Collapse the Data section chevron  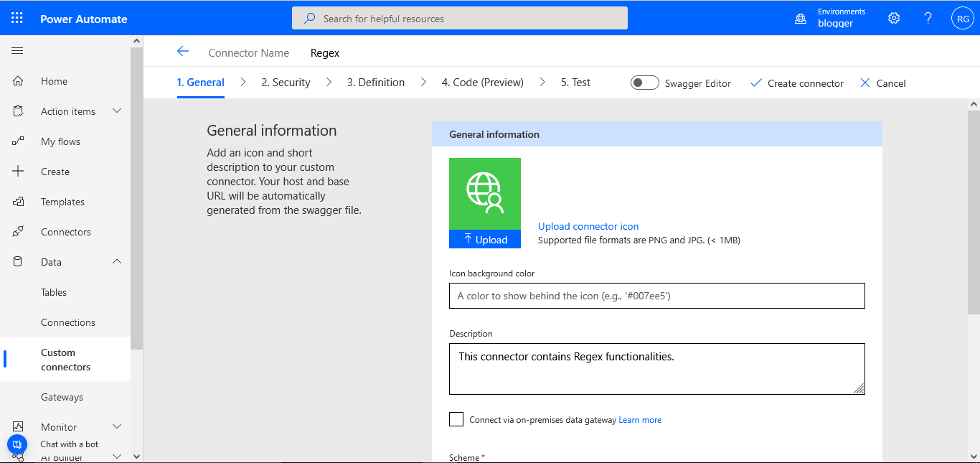tap(118, 262)
